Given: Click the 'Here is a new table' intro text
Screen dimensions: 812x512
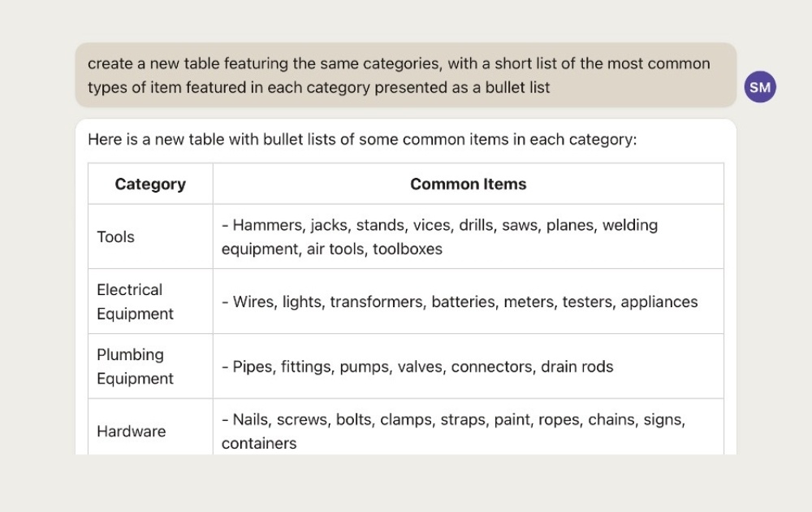Looking at the screenshot, I should point(362,140).
